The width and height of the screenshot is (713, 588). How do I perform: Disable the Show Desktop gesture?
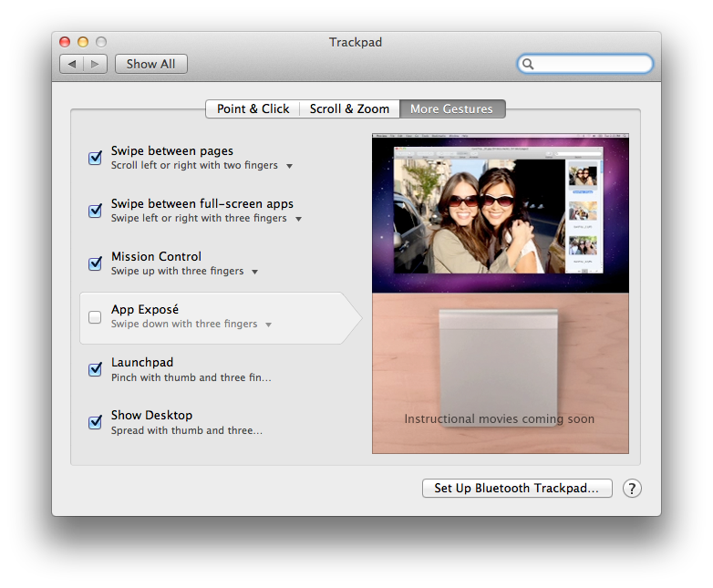click(x=95, y=422)
